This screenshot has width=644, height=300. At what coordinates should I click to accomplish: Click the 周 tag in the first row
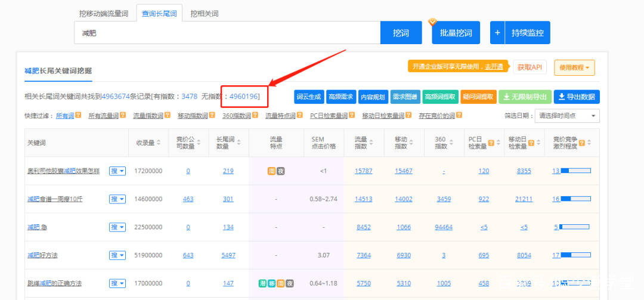[x=271, y=171]
